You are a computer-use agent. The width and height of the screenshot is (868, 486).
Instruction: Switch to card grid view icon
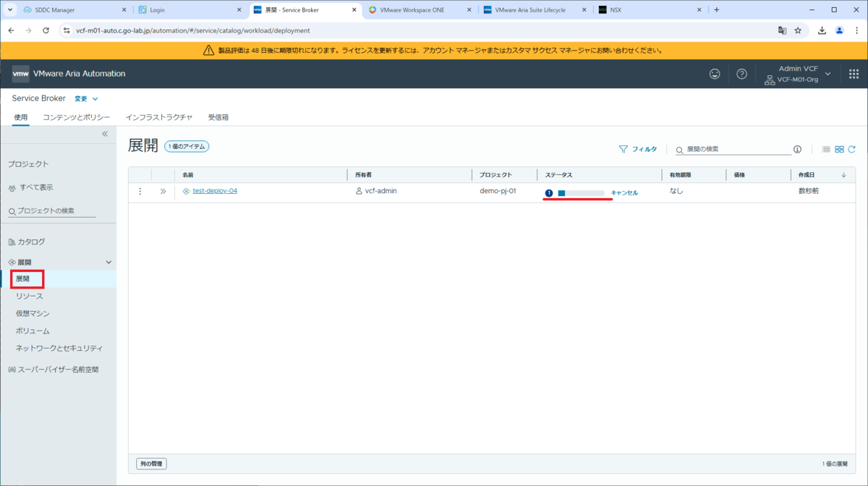pyautogui.click(x=839, y=149)
